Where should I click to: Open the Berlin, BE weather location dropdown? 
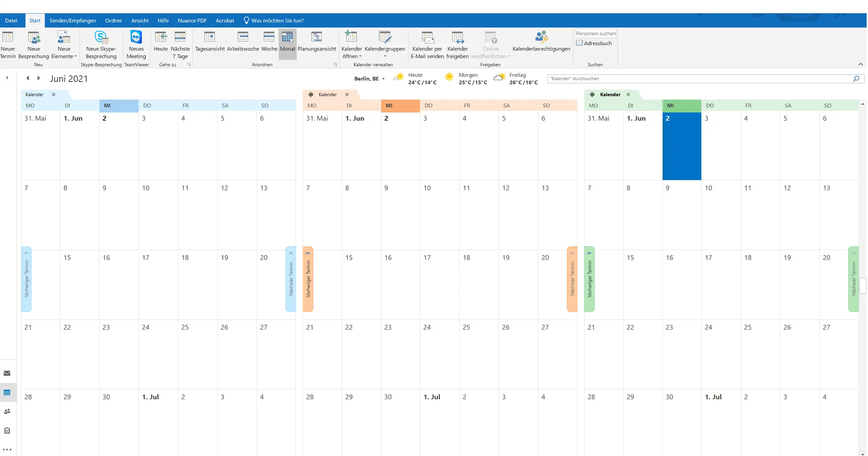click(x=383, y=79)
